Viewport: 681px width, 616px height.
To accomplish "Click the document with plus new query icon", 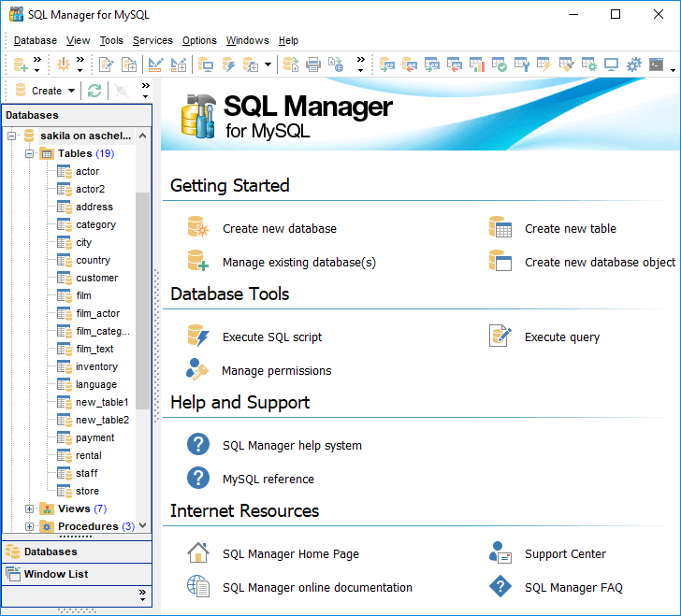I will (x=129, y=64).
